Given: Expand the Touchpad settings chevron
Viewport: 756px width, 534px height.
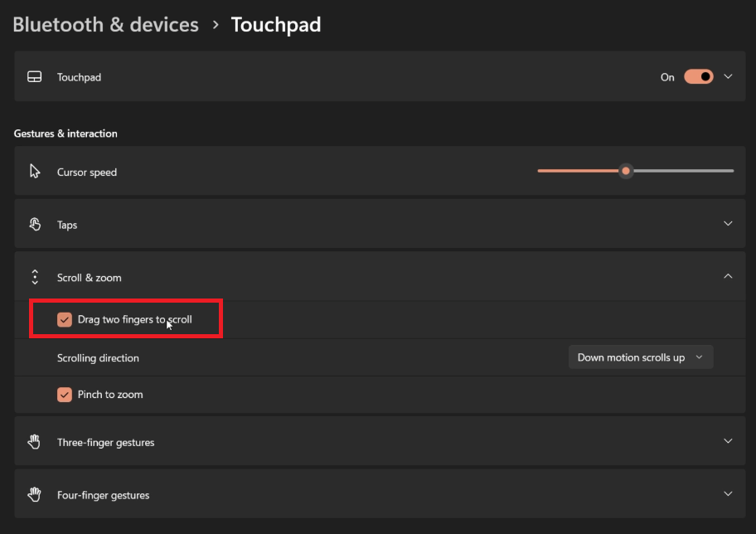Looking at the screenshot, I should (x=728, y=76).
